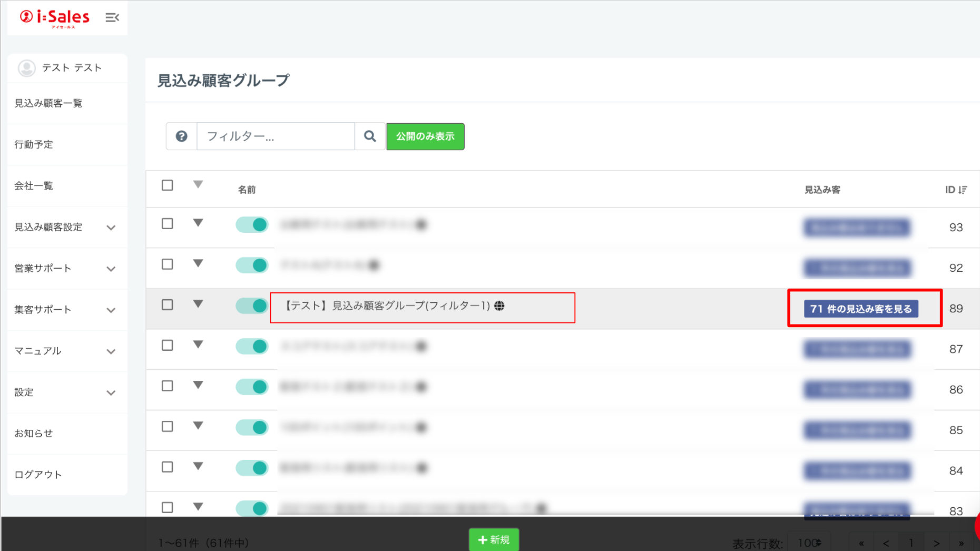
Task: Click the user avatar icon for テスト テスト
Action: pyautogui.click(x=26, y=68)
